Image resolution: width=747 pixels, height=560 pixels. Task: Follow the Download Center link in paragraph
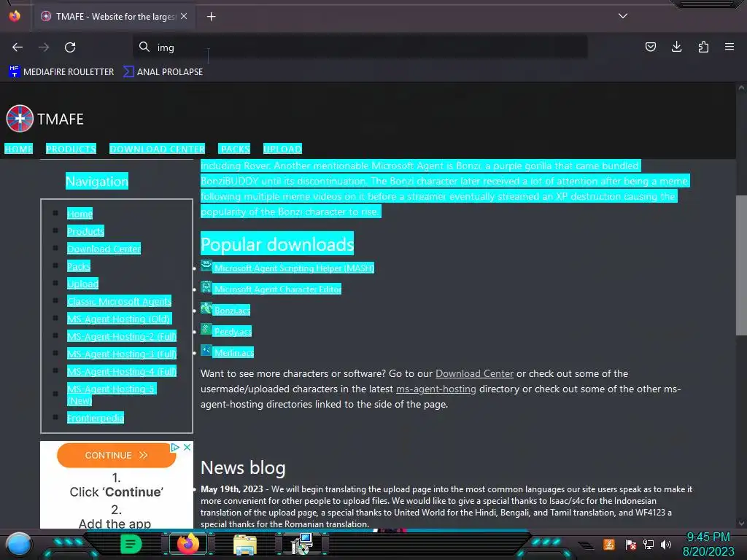(474, 374)
